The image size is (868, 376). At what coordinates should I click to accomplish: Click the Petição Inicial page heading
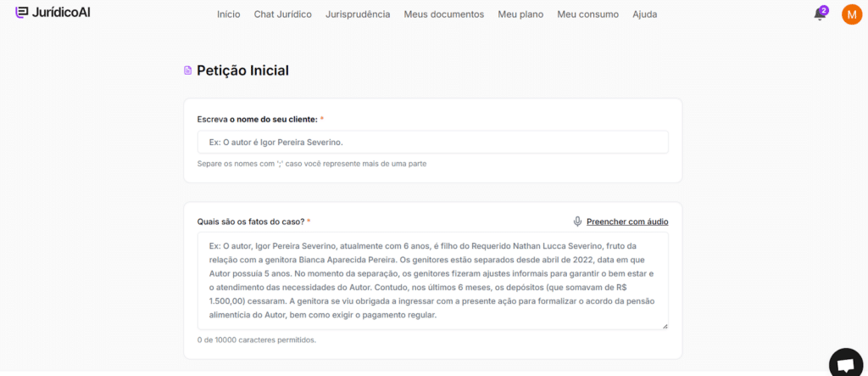(x=242, y=70)
